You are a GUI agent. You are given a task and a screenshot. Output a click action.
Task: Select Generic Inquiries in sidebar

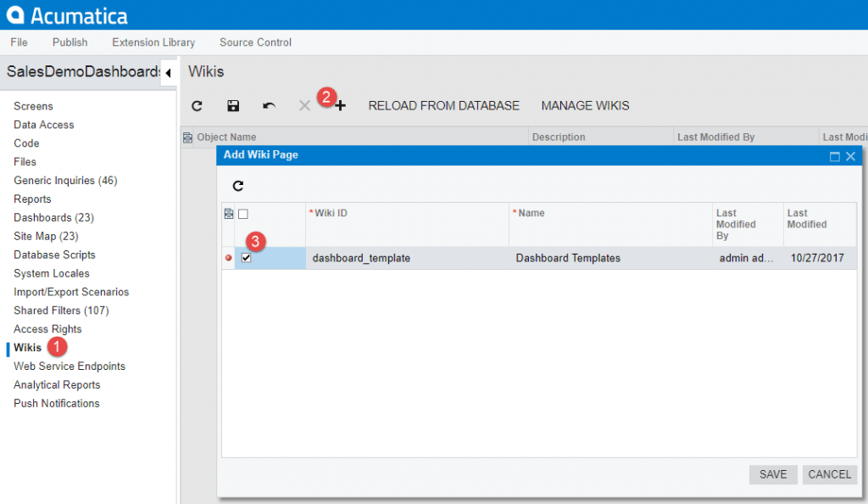click(x=65, y=181)
